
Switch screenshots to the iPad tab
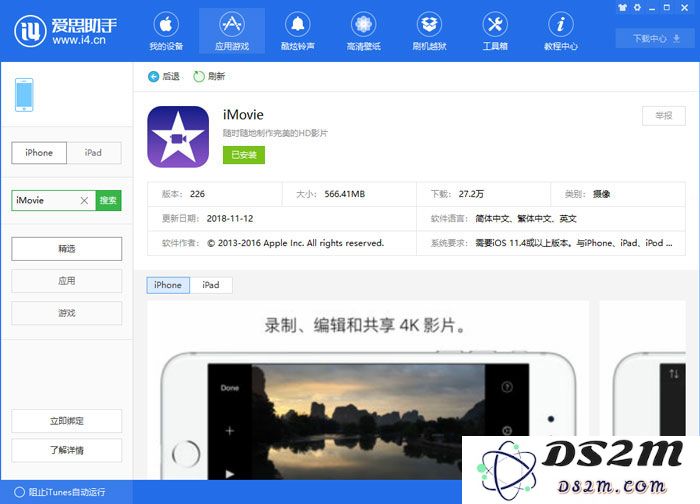tap(211, 285)
